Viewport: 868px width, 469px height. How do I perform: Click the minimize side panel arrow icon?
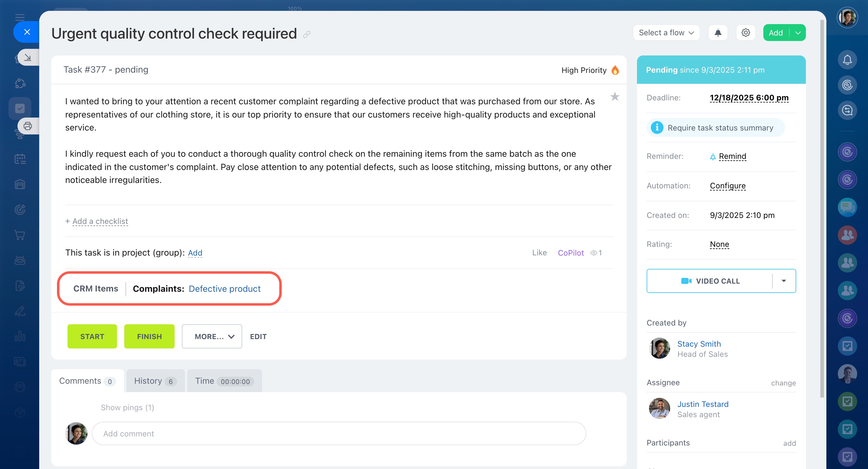pos(28,57)
